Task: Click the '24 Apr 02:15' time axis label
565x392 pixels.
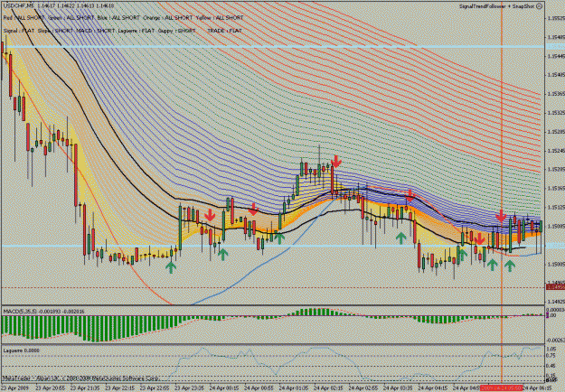Action: (329, 388)
